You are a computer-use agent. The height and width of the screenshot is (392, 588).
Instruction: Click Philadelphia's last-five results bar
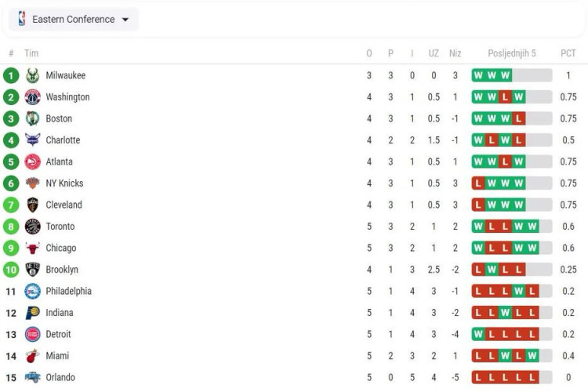512,291
